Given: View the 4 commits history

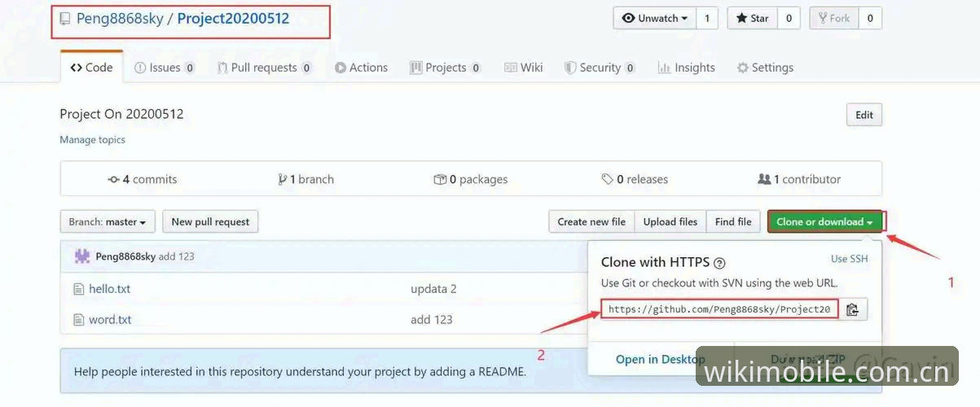Looking at the screenshot, I should click(143, 179).
